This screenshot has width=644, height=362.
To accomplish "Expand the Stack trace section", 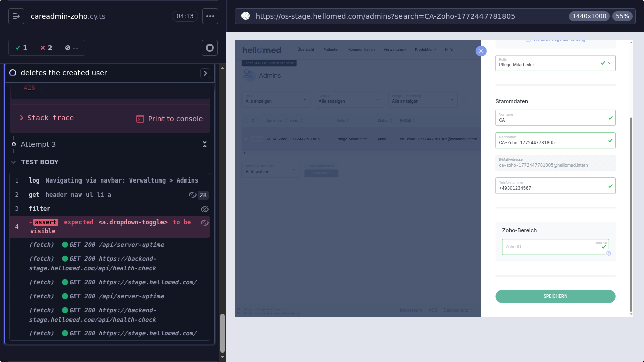I will pos(46,118).
